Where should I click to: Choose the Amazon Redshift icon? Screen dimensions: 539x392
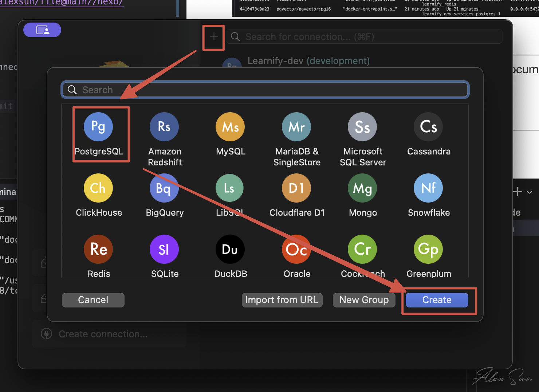[x=164, y=127]
